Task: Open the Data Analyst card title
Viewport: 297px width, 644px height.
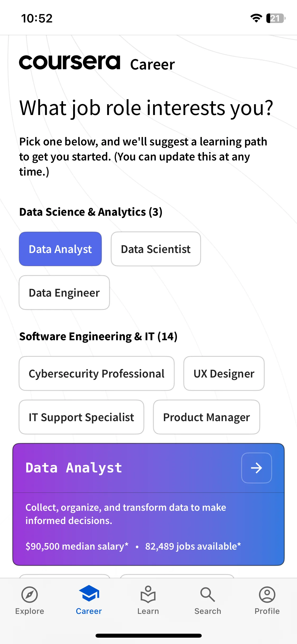Action: [74, 468]
